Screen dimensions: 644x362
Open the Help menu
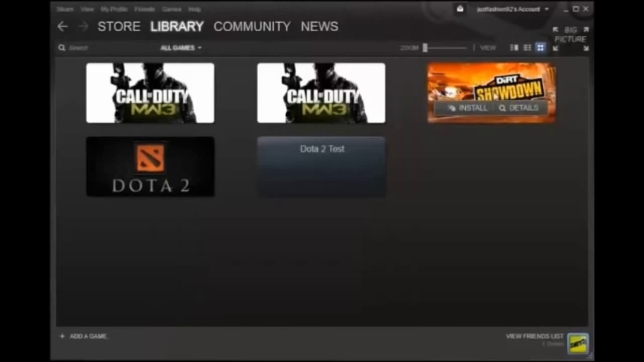[x=194, y=9]
